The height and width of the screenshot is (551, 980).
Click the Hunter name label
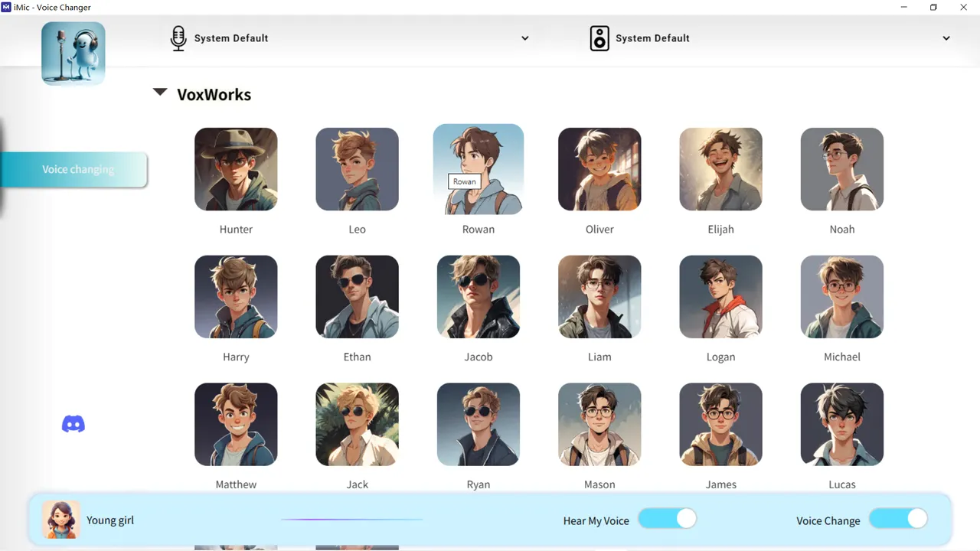[236, 230]
